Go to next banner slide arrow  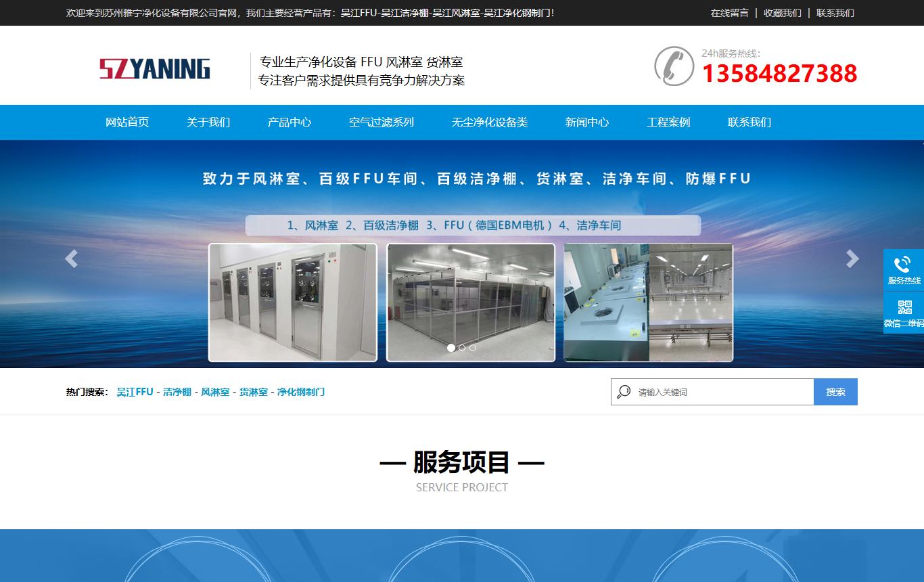tap(852, 259)
